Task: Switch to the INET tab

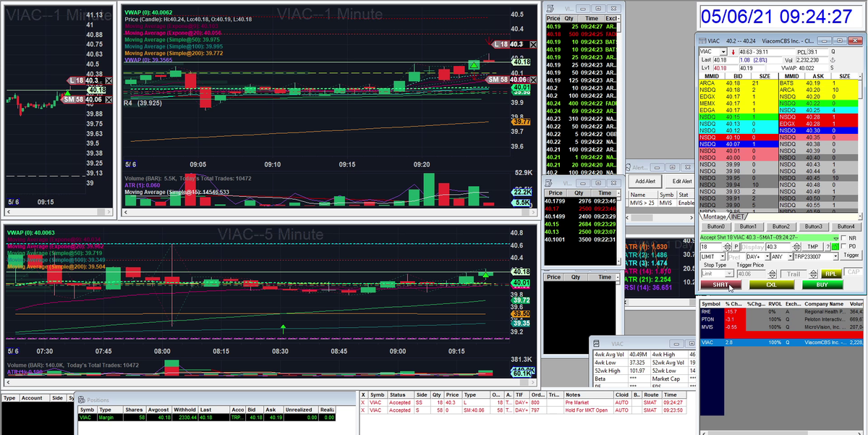Action: click(x=738, y=217)
